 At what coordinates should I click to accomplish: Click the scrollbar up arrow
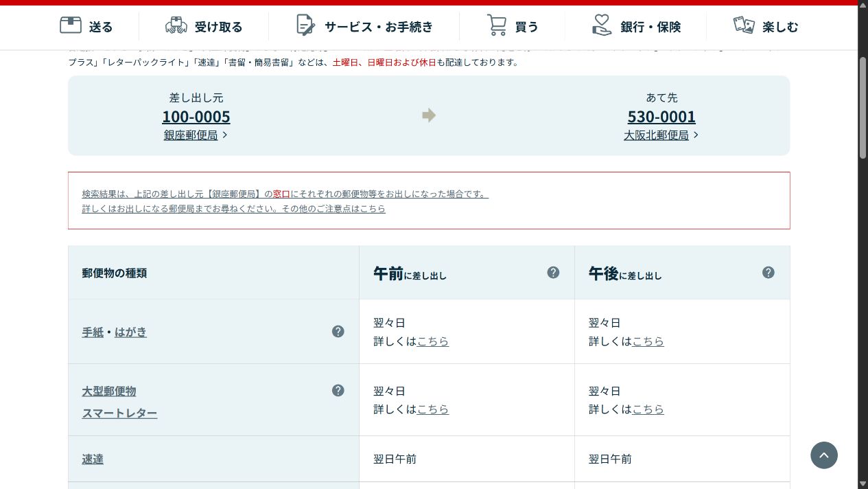pyautogui.click(x=863, y=5)
